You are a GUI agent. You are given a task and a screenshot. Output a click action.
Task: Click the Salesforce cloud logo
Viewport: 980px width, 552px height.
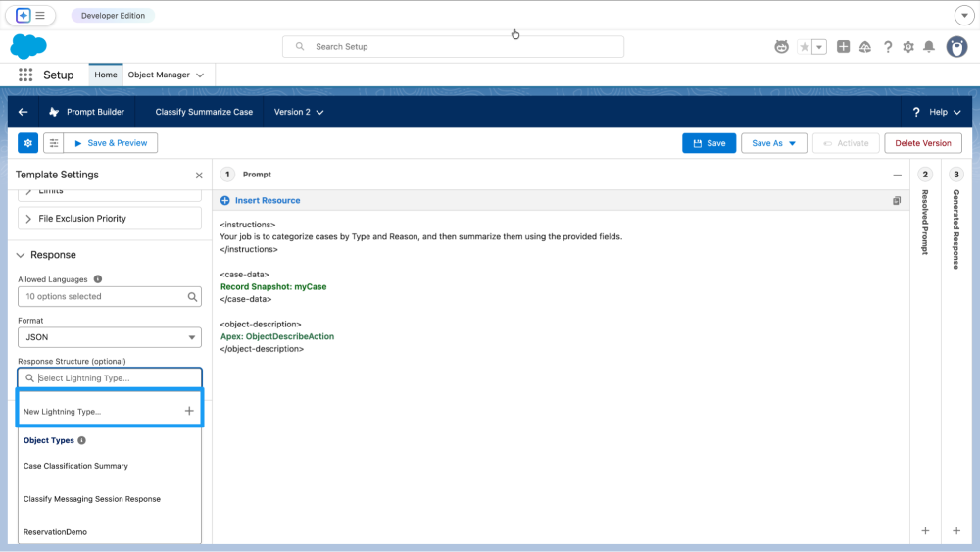28,46
